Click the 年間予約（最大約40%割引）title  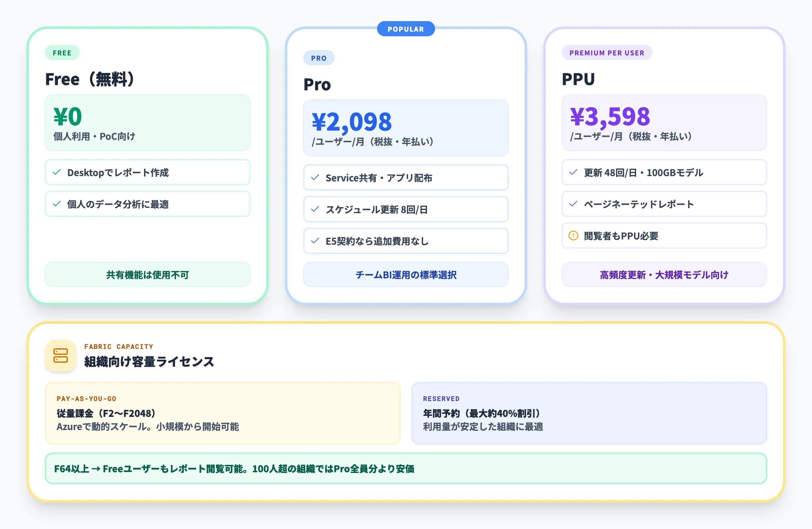[x=481, y=413]
